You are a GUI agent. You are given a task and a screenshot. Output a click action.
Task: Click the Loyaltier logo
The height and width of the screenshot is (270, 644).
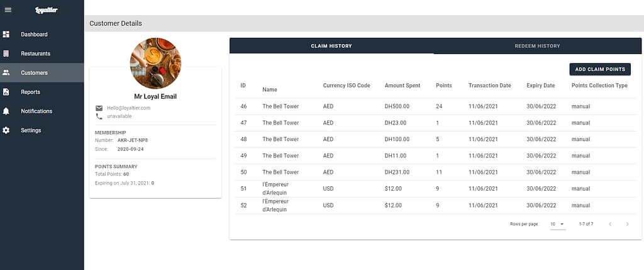tap(45, 9)
